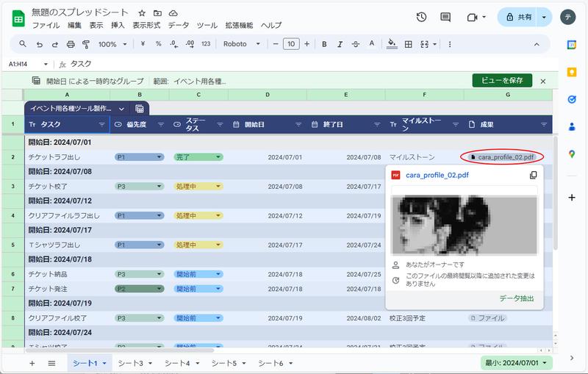Open the Roboto font dropdown
This screenshot has width=588, height=374.
pyautogui.click(x=242, y=44)
